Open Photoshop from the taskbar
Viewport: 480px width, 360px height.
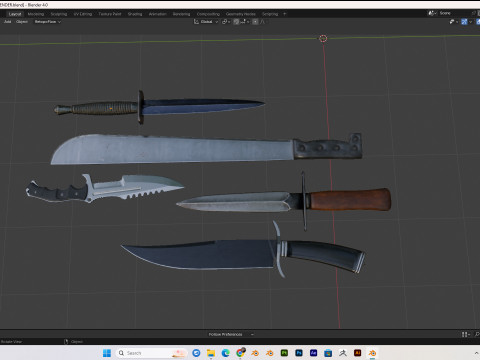point(299,353)
